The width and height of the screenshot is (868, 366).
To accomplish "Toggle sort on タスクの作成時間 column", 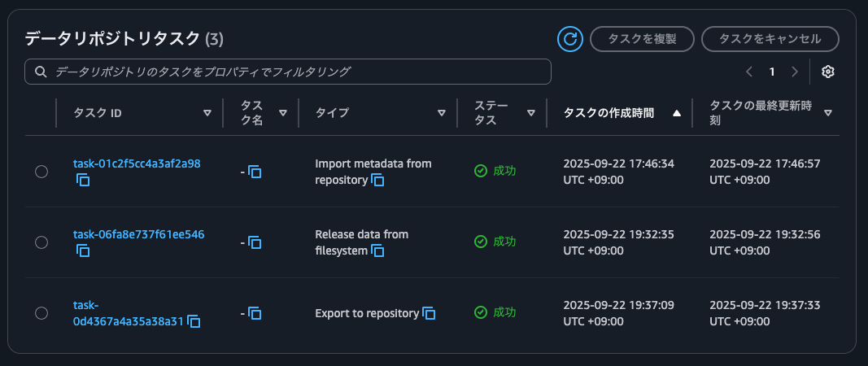I will [677, 113].
